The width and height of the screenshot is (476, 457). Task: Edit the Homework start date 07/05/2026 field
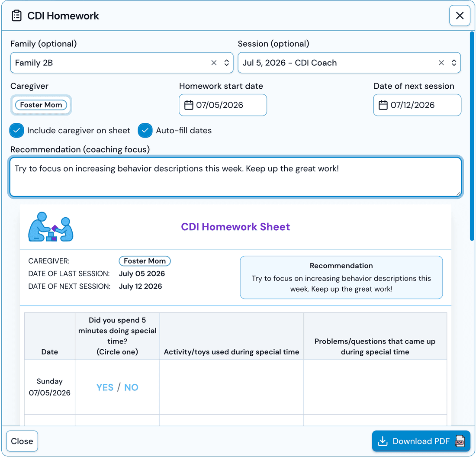(222, 105)
